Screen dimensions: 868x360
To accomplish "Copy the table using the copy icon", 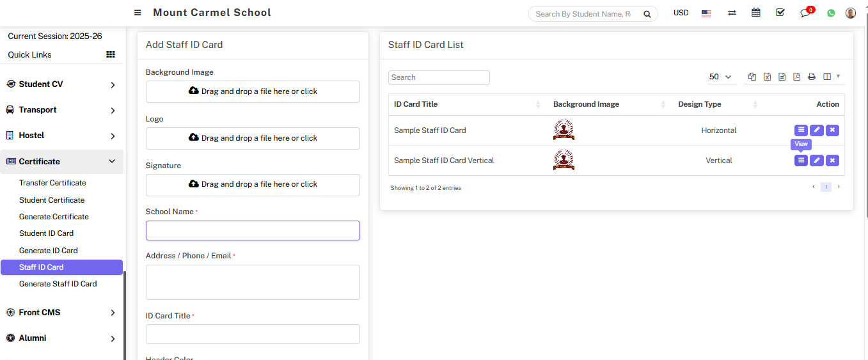I will [x=752, y=77].
